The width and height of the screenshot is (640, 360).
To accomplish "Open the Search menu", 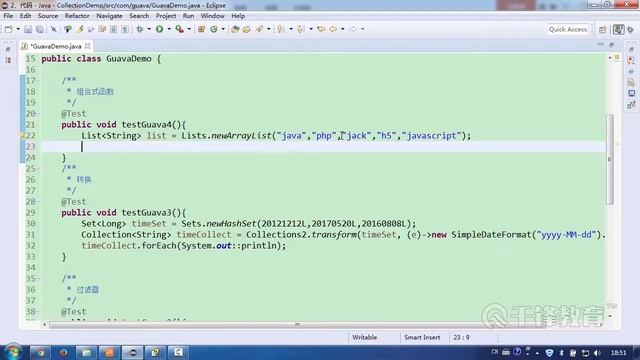I will click(139, 16).
